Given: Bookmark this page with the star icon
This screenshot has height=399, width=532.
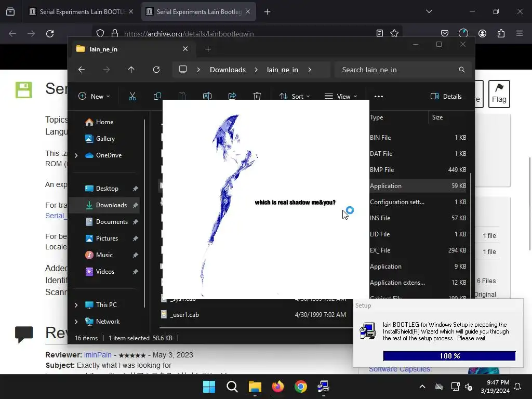Looking at the screenshot, I should pos(394,33).
